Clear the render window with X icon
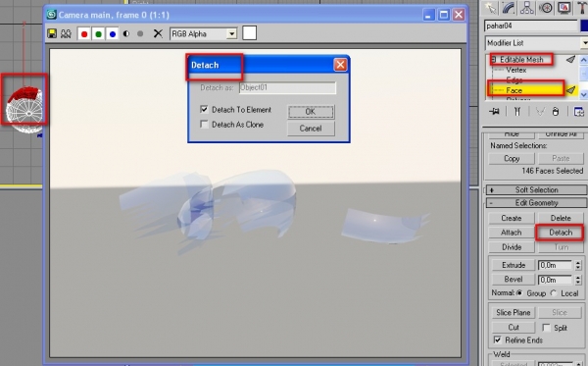The height and width of the screenshot is (366, 588). click(x=158, y=33)
